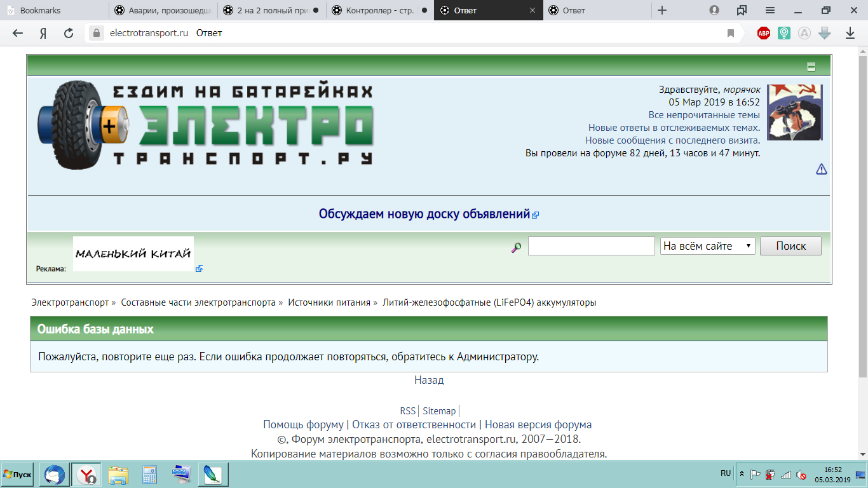Open the browser downloads arrow icon
Image resolution: width=868 pixels, height=488 pixels.
[x=850, y=33]
